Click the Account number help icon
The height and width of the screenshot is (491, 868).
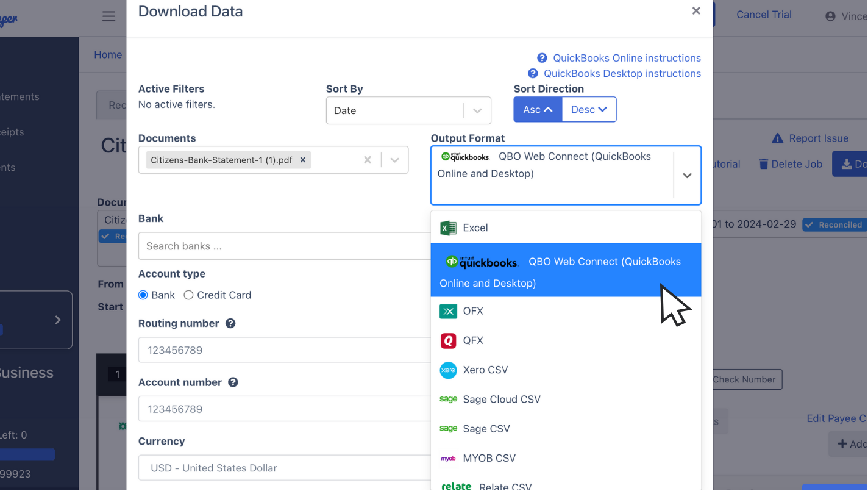pyautogui.click(x=233, y=382)
